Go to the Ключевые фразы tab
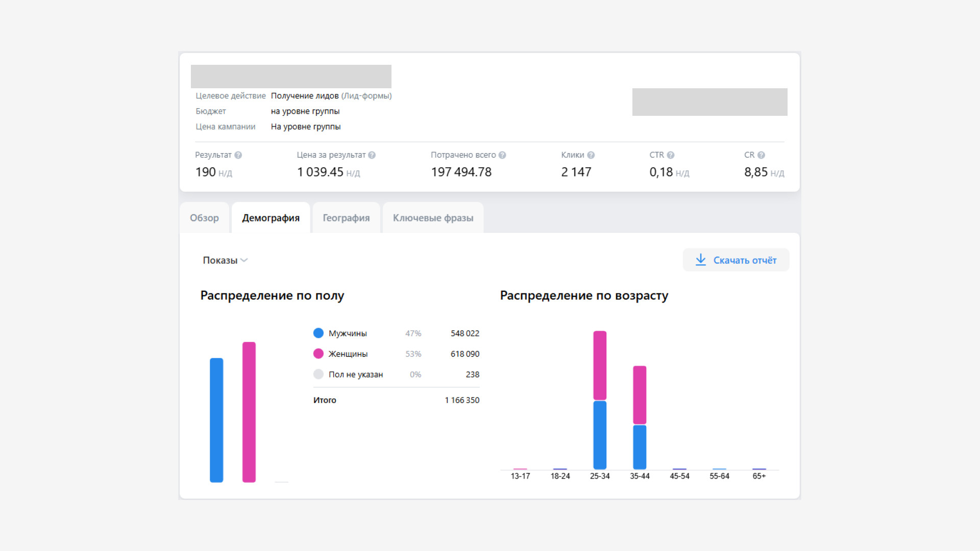The height and width of the screenshot is (551, 980). [433, 218]
